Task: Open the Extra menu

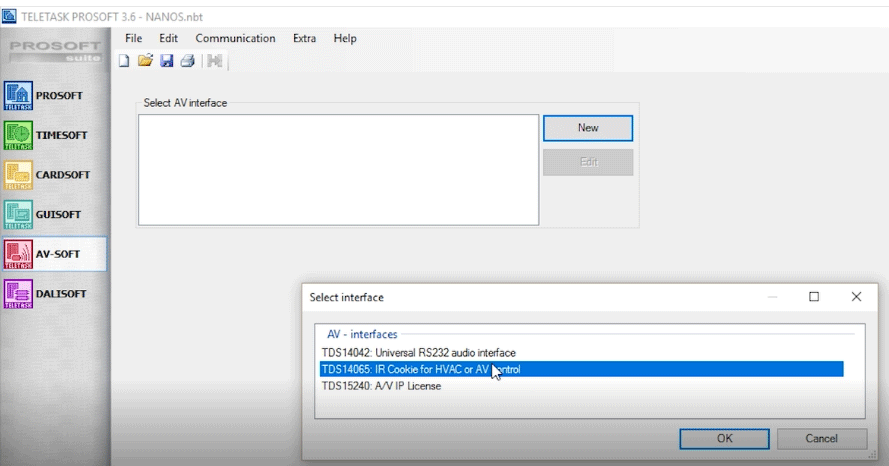Action: click(x=304, y=38)
